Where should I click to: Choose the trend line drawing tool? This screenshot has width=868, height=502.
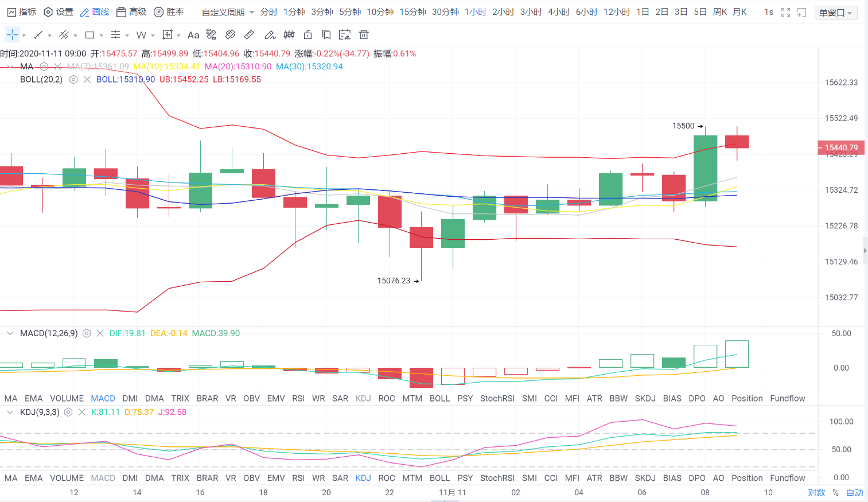[x=38, y=35]
